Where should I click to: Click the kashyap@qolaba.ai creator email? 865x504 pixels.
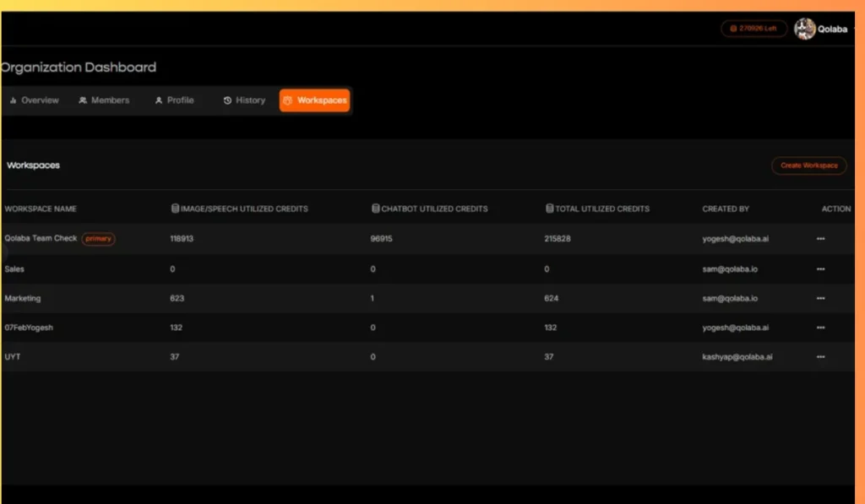pyautogui.click(x=737, y=357)
